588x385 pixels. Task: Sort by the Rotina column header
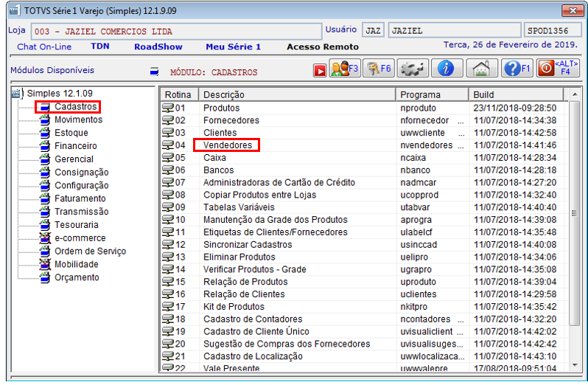(x=179, y=94)
